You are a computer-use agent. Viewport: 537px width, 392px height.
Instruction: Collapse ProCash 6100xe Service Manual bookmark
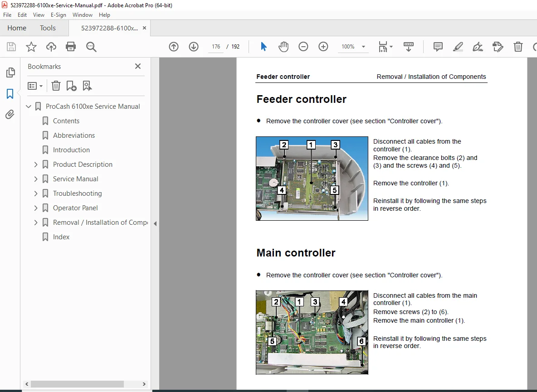(29, 106)
